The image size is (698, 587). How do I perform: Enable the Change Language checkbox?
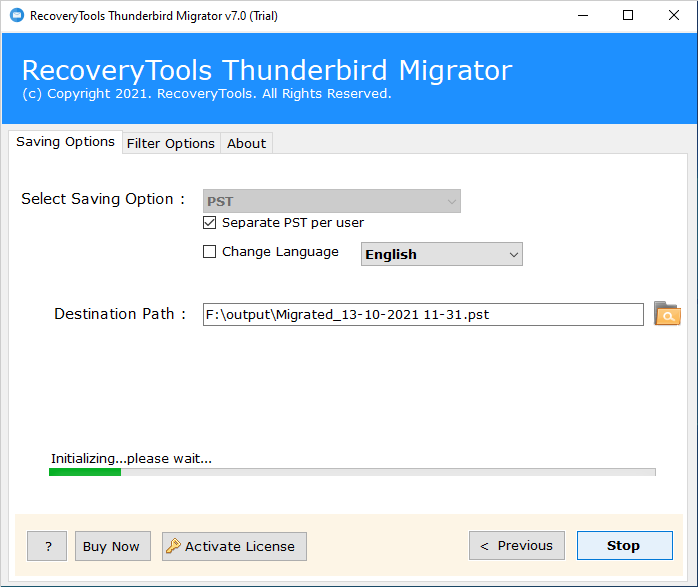pyautogui.click(x=209, y=252)
